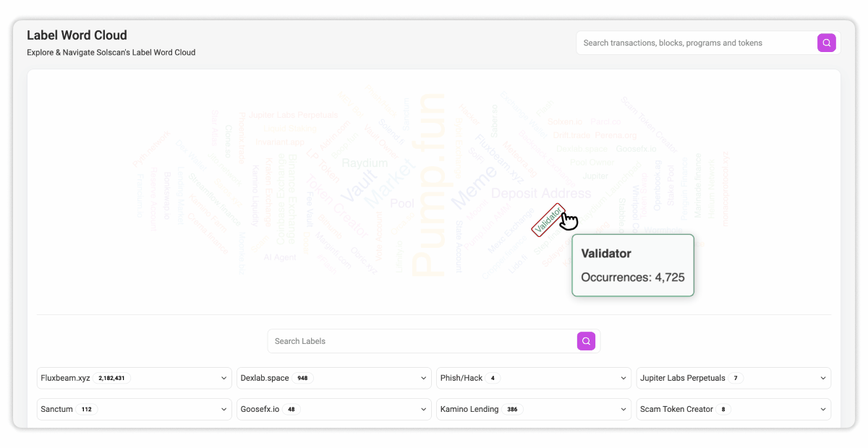Click the chevron arrow on the Phish/Hack row

coord(624,378)
